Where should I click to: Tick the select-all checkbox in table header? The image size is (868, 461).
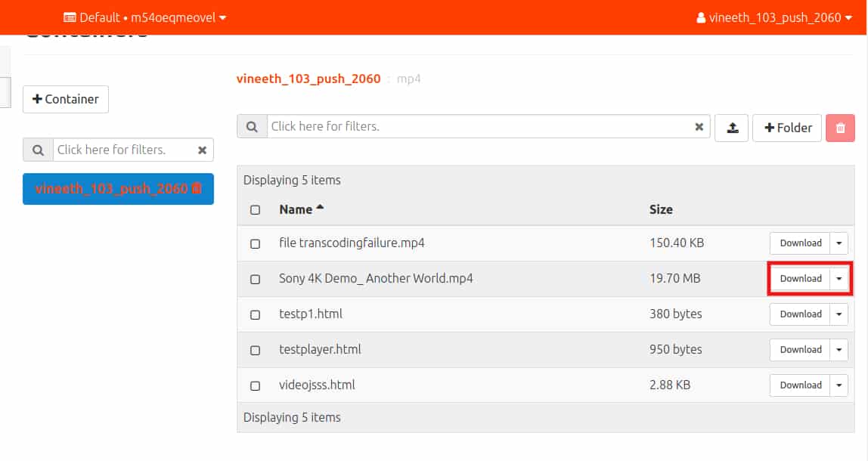tap(255, 210)
